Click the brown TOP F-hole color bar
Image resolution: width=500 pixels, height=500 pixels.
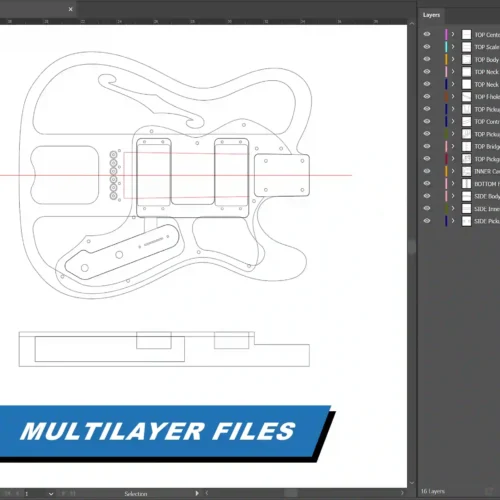(446, 96)
